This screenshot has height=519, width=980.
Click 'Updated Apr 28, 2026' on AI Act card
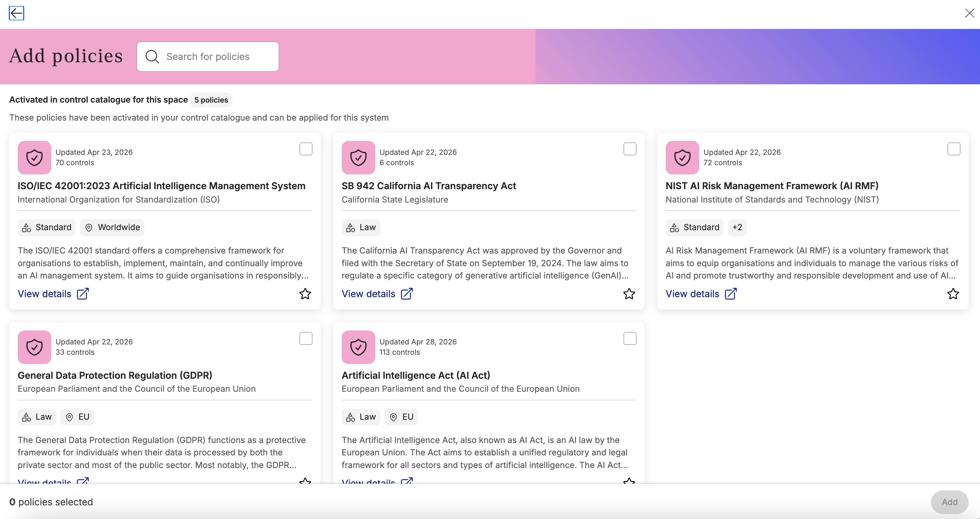point(418,342)
